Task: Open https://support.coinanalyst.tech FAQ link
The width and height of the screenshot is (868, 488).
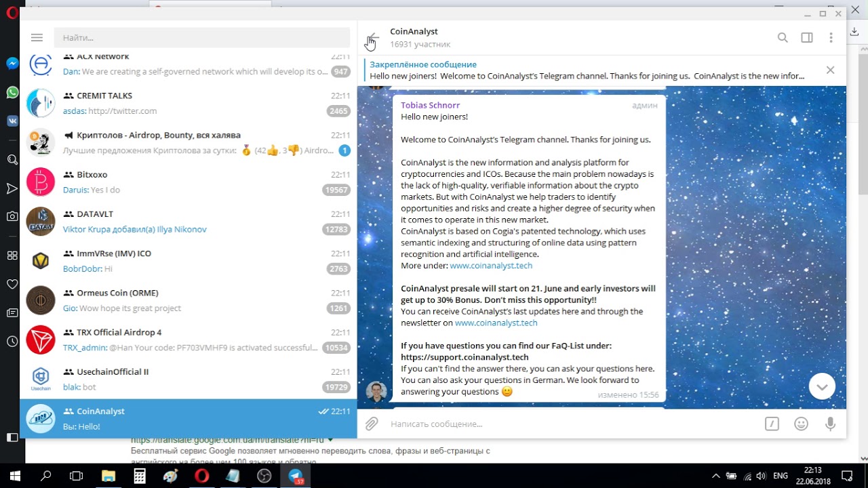Action: coord(465,357)
